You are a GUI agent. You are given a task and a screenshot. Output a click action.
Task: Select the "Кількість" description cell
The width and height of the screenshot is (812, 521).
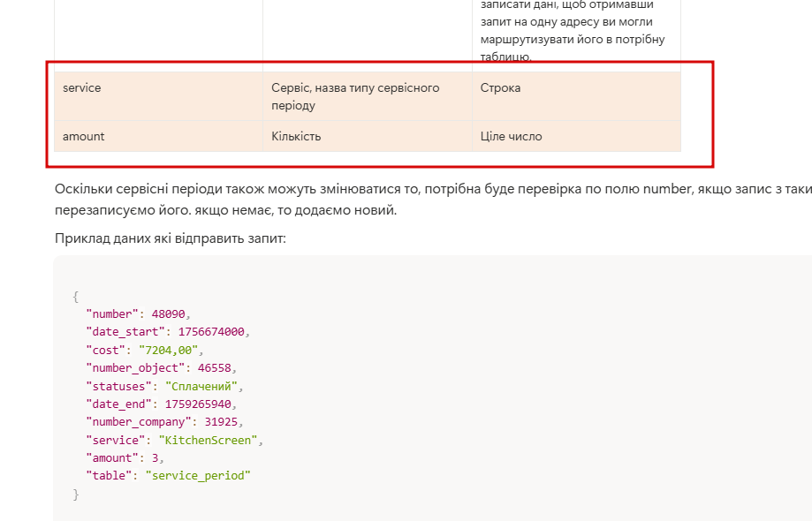296,137
